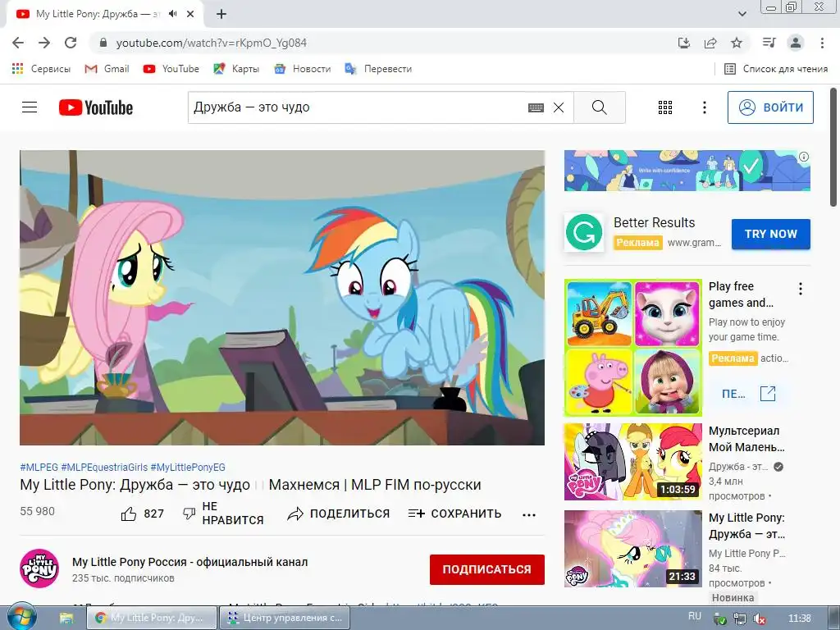Image resolution: width=840 pixels, height=630 pixels.
Task: Open My Little Pony Россия channel name
Action: pos(190,562)
